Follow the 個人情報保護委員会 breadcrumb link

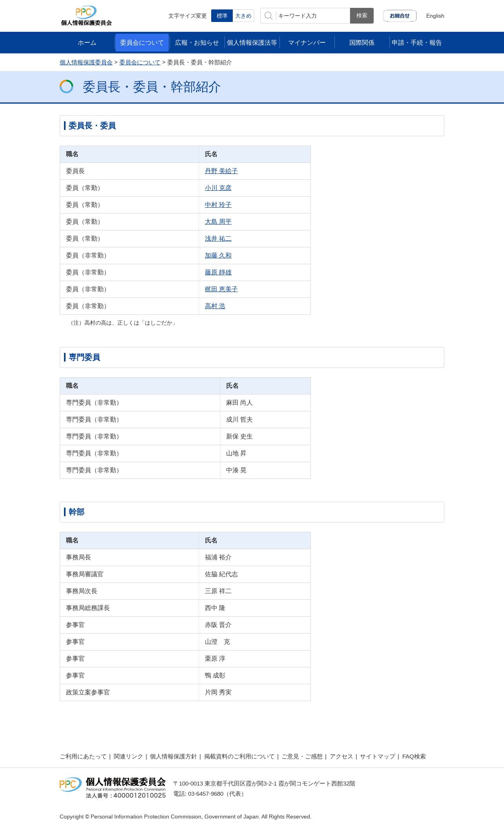[86, 62]
